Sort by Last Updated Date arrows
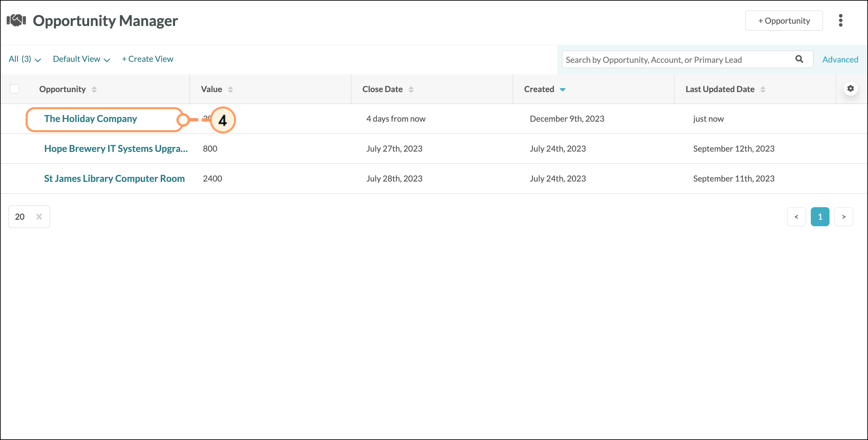Screen dimensions: 868x440 coord(762,89)
